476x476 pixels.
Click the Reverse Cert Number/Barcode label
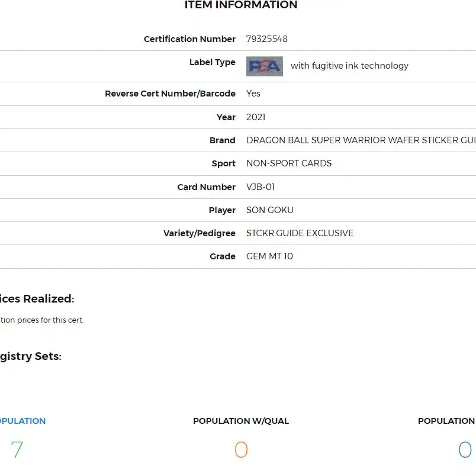tap(170, 94)
